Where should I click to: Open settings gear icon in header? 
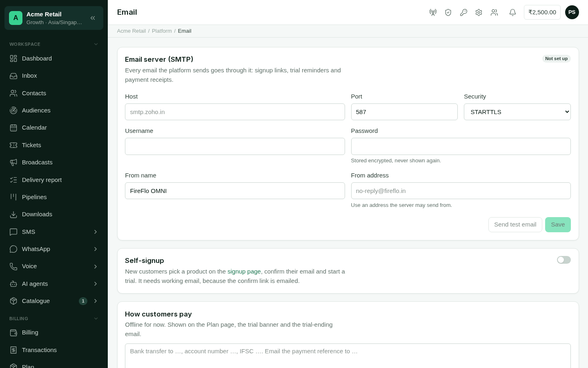pos(479,12)
